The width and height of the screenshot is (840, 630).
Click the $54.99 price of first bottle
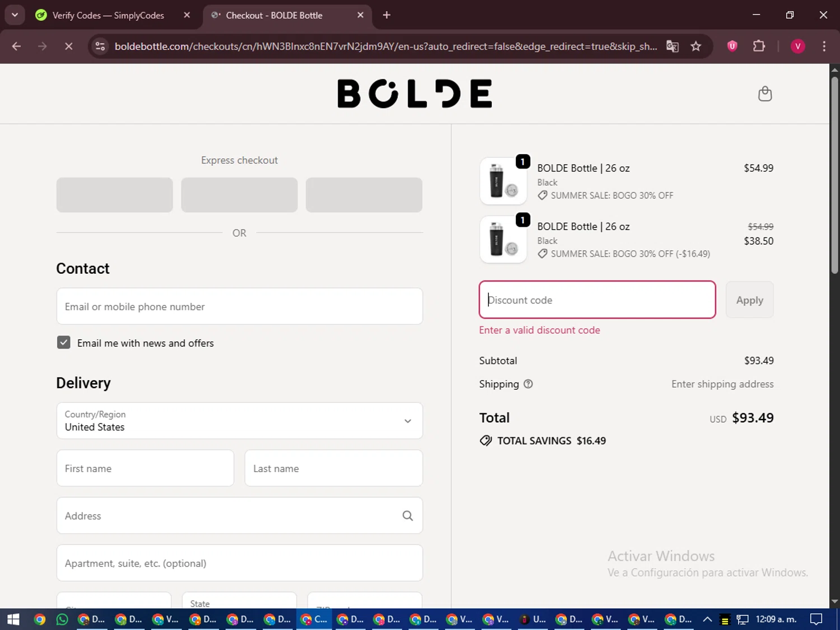coord(758,168)
